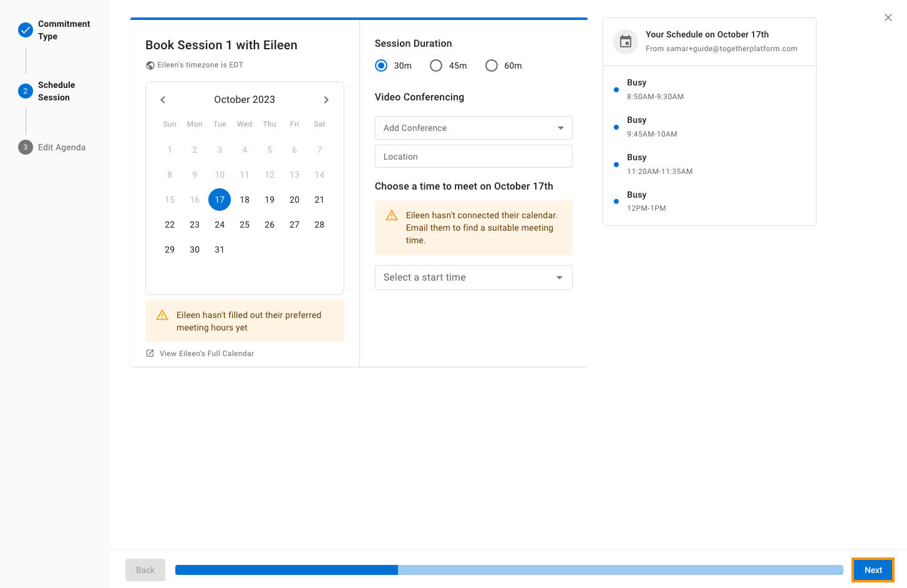Click the October 2023 month title
Screen dimensions: 907x588
click(245, 100)
